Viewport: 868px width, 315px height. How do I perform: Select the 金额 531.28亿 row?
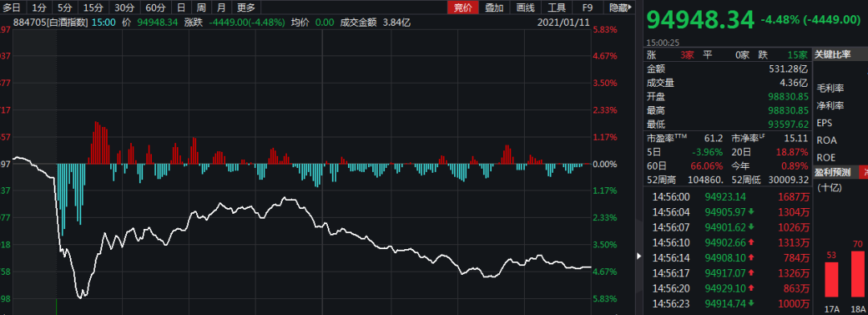pos(727,69)
